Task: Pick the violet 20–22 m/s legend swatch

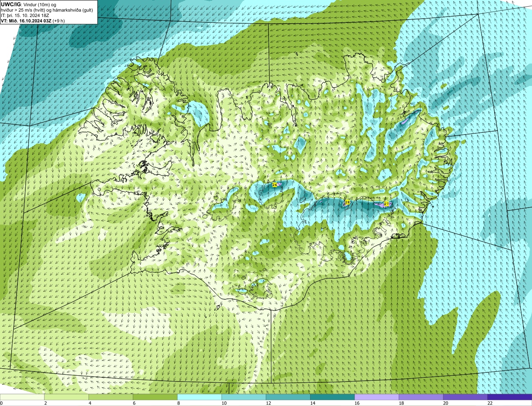Action: tap(465, 397)
